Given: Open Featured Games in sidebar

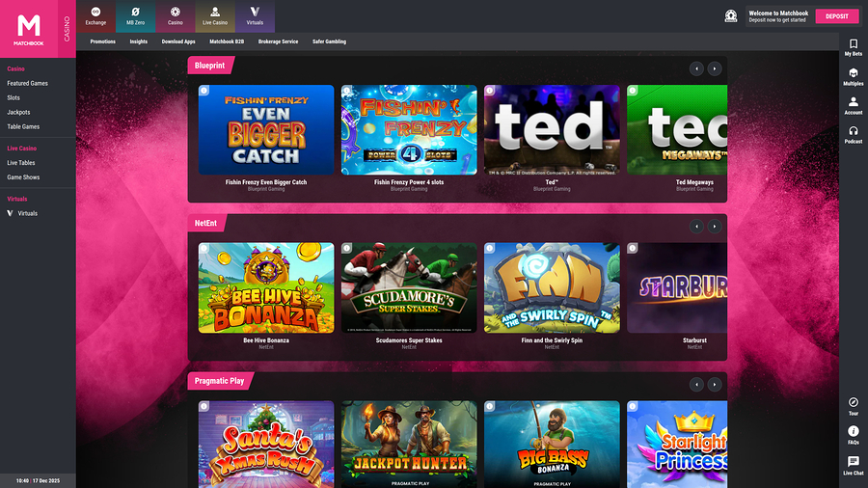Looking at the screenshot, I should point(27,83).
